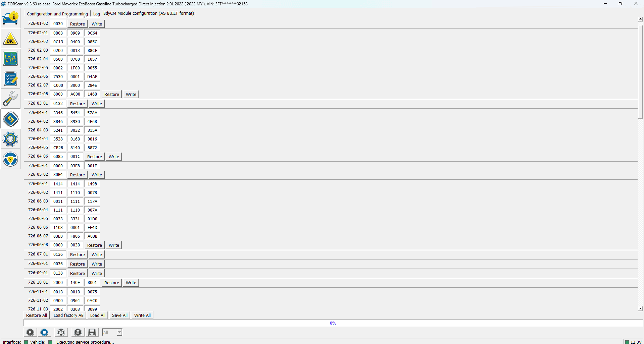The height and width of the screenshot is (344, 644).
Task: Click Restore in row 726-02-08
Action: coord(112,94)
